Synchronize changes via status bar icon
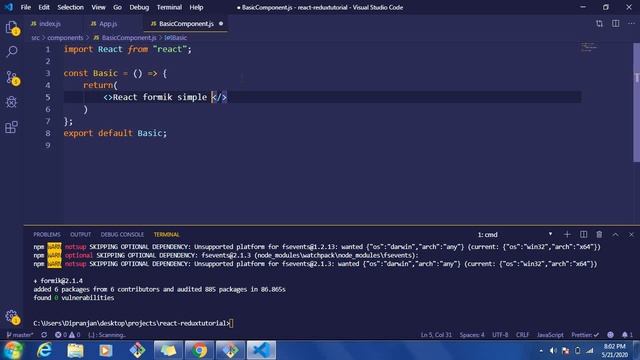This screenshot has width=640, height=360. (44, 335)
